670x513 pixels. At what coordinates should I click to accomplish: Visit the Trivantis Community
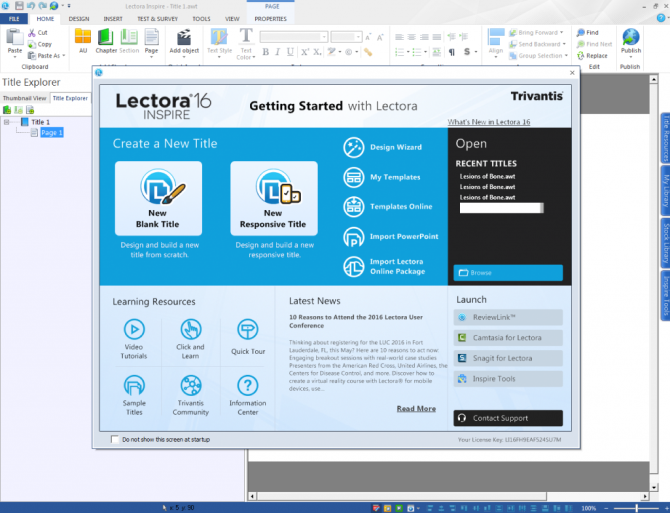[191, 395]
